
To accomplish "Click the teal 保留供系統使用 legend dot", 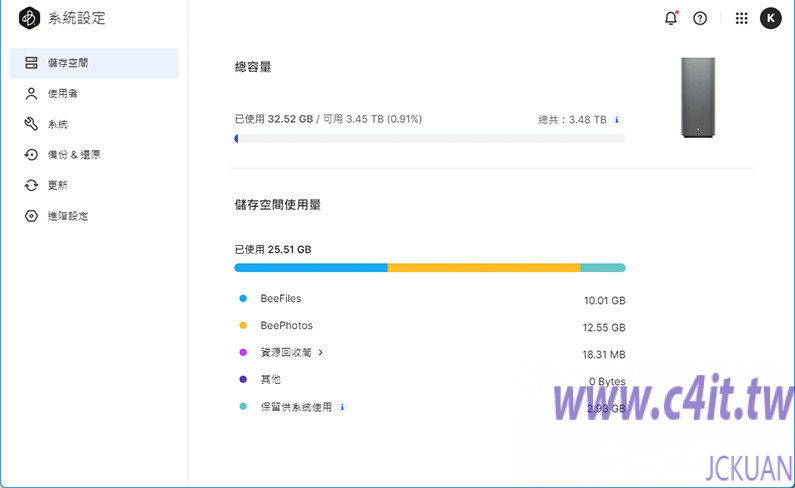I will click(x=243, y=407).
